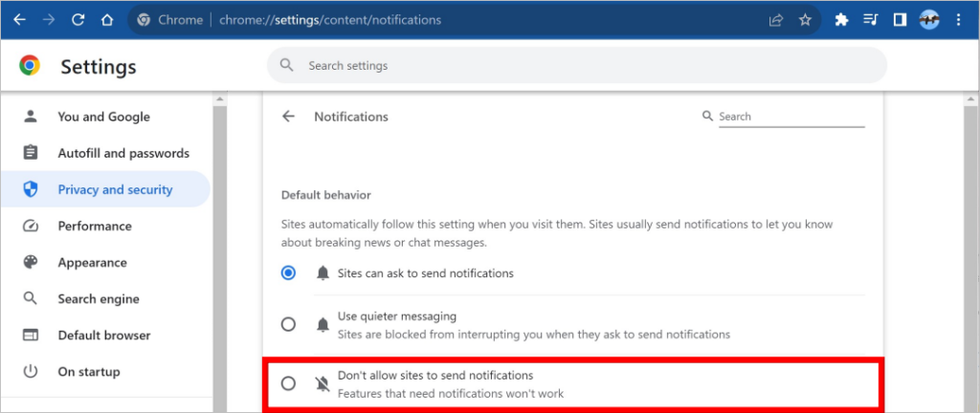The height and width of the screenshot is (413, 980).
Task: Open Default browser settings
Action: (105, 335)
